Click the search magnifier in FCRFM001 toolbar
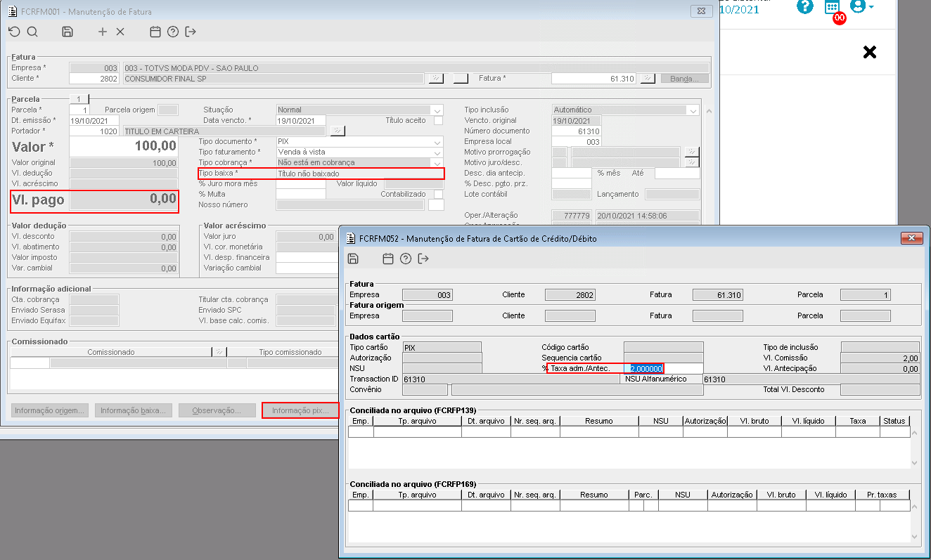 (32, 32)
